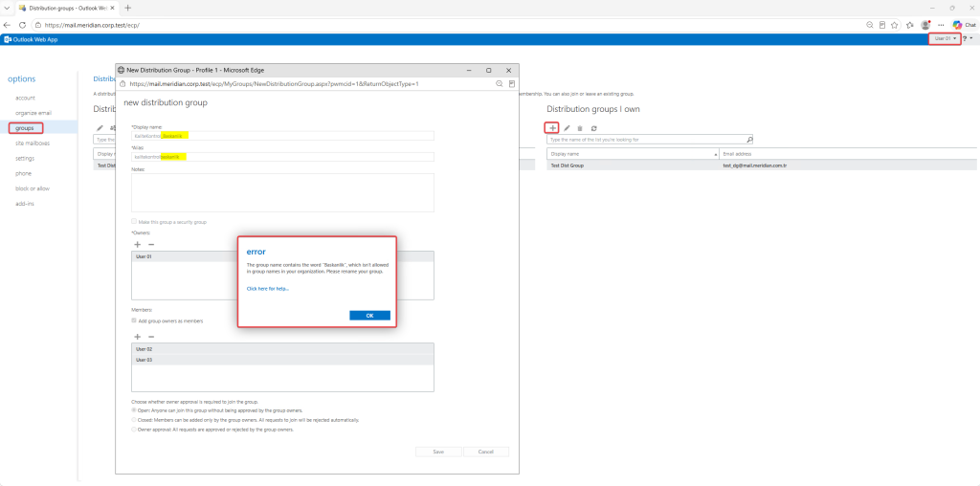Open the browser profile avatar
Screen dimensions: 980x486
pyautogui.click(x=925, y=25)
